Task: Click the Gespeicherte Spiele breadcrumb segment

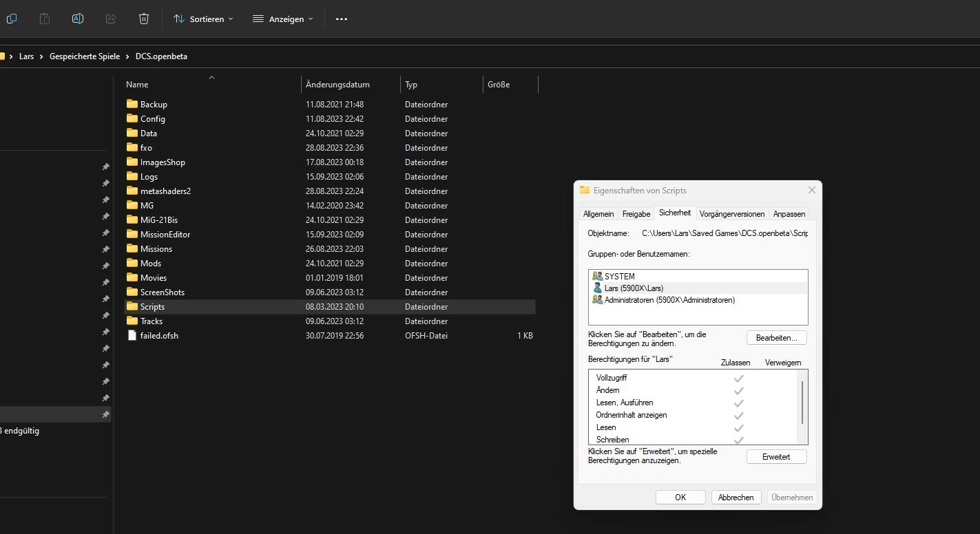Action: pyautogui.click(x=85, y=56)
